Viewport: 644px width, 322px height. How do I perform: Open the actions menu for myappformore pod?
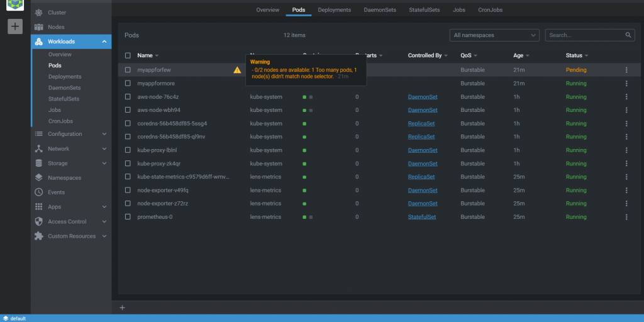click(x=626, y=84)
